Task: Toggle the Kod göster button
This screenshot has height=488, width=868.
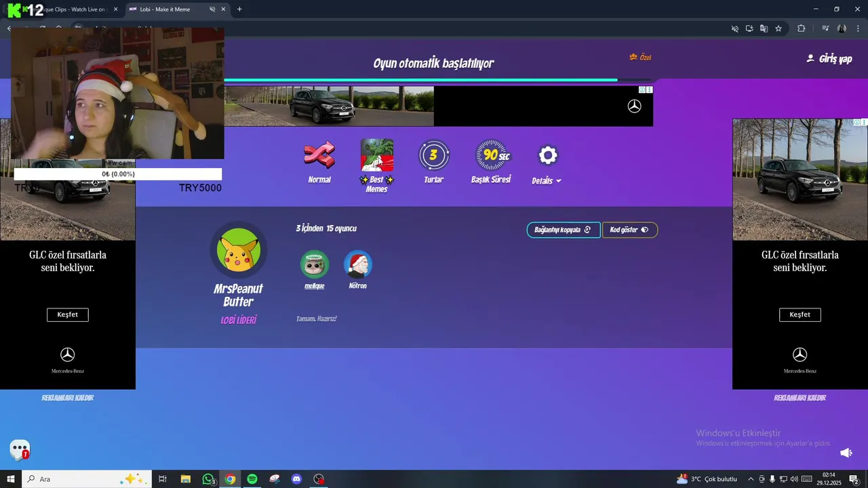Action: coord(629,230)
